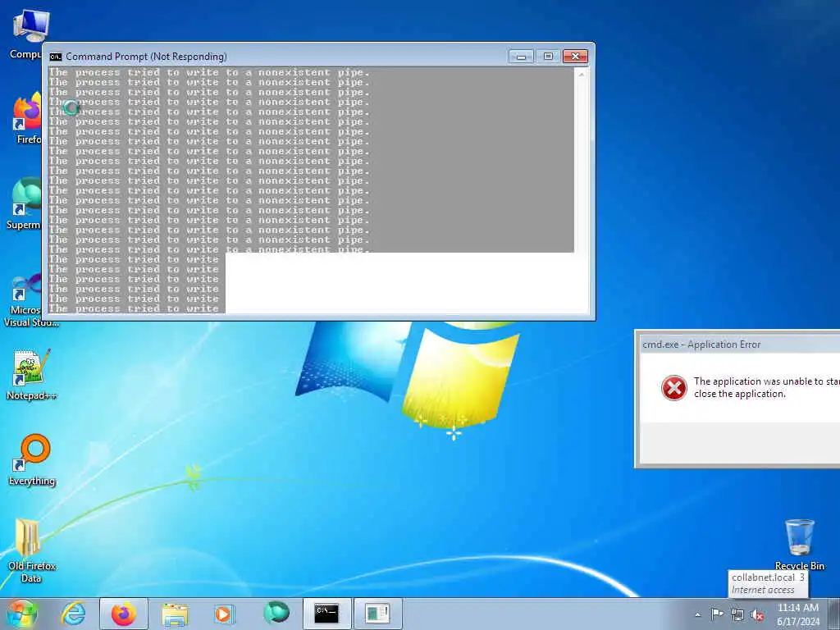
Task: Minimize the Command Prompt window
Action: coord(521,57)
